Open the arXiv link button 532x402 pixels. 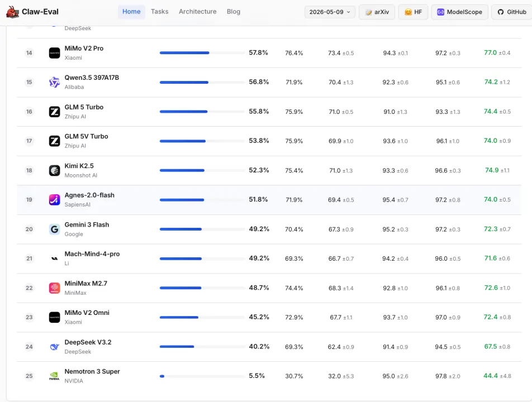pyautogui.click(x=377, y=12)
